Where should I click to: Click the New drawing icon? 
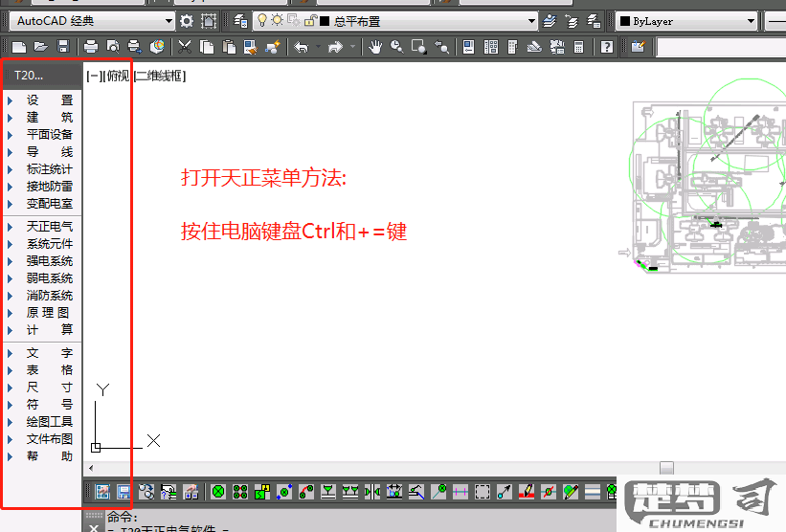18,47
